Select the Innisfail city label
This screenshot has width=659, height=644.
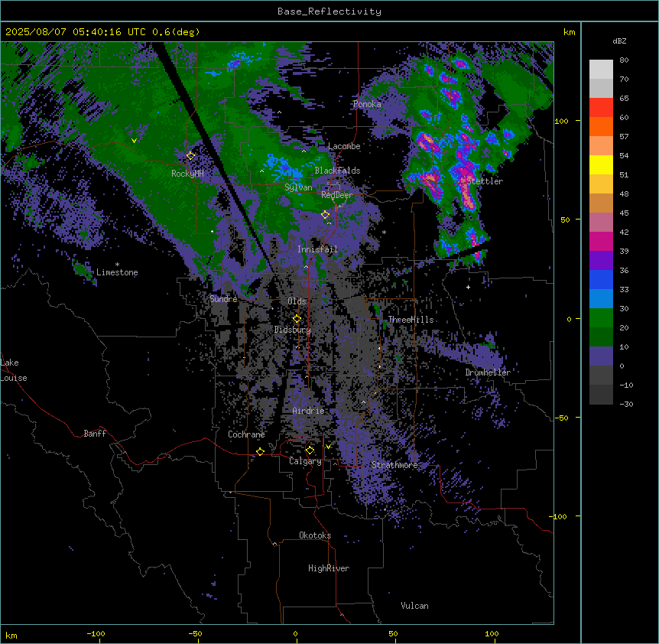(x=317, y=249)
